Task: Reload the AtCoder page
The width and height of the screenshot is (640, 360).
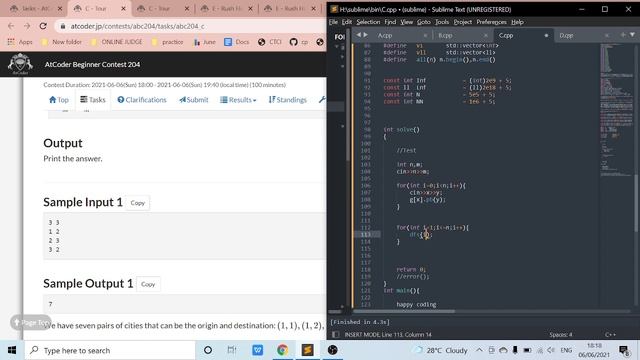Action: (43, 26)
